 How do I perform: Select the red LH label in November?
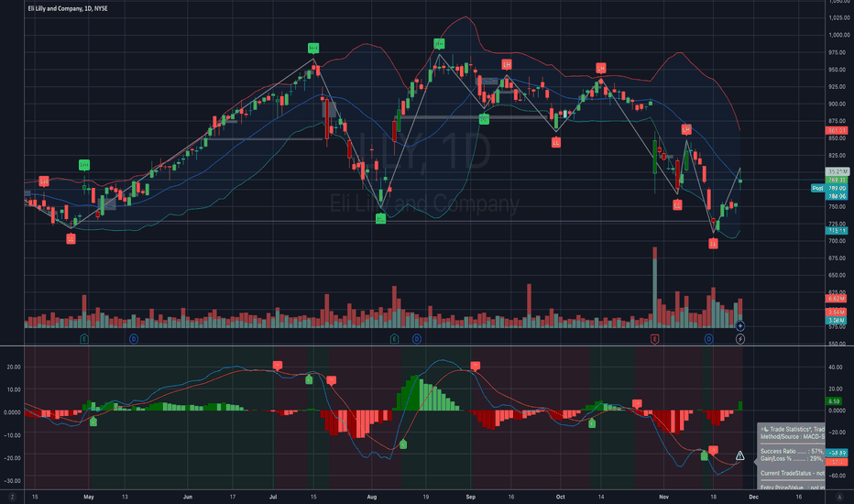coord(686,129)
